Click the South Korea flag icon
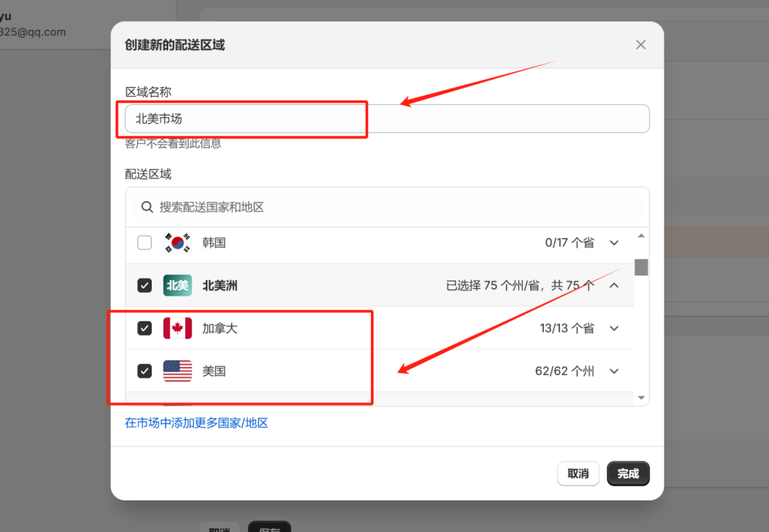This screenshot has width=769, height=532. [x=177, y=242]
